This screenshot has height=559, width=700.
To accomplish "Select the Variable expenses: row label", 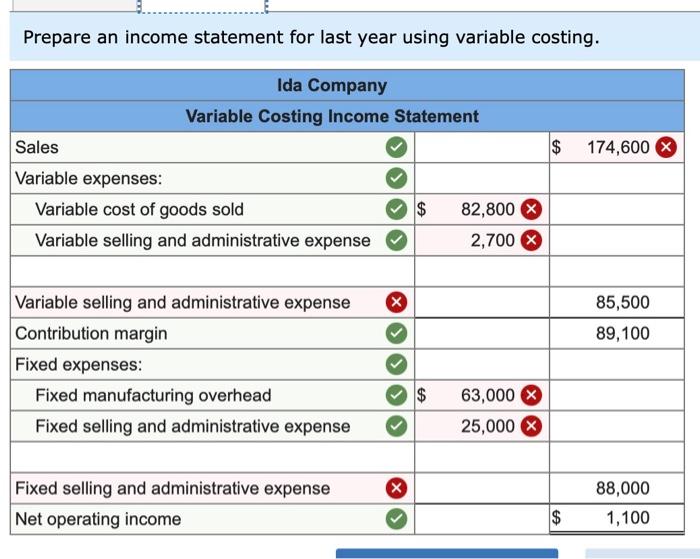I will 88,179.
